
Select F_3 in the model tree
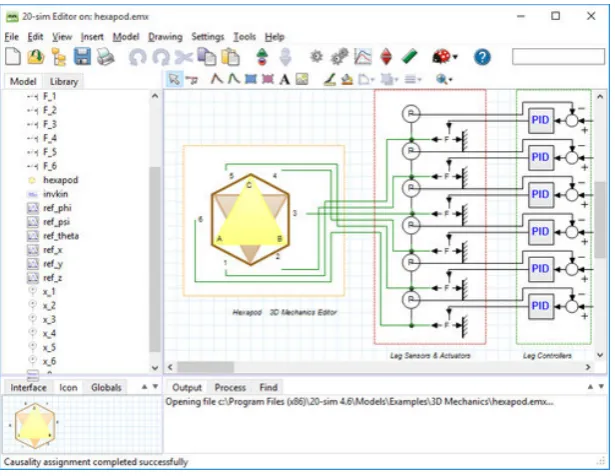[49, 124]
